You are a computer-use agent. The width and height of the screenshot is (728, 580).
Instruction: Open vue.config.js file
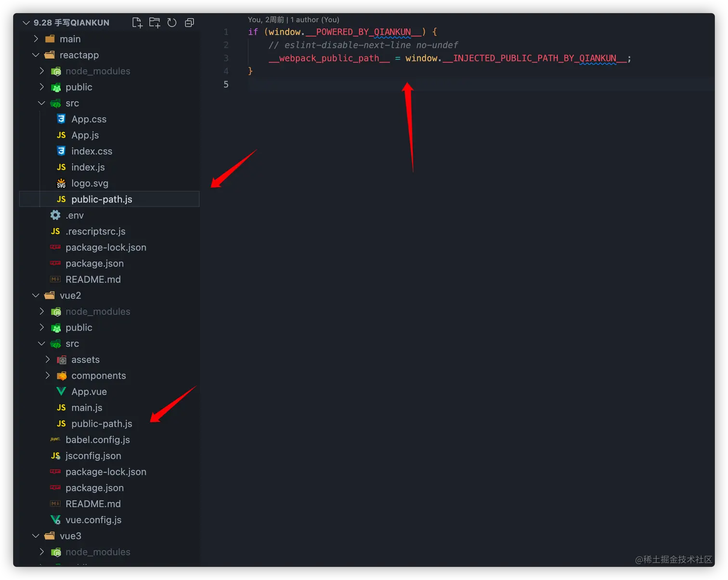click(x=93, y=520)
